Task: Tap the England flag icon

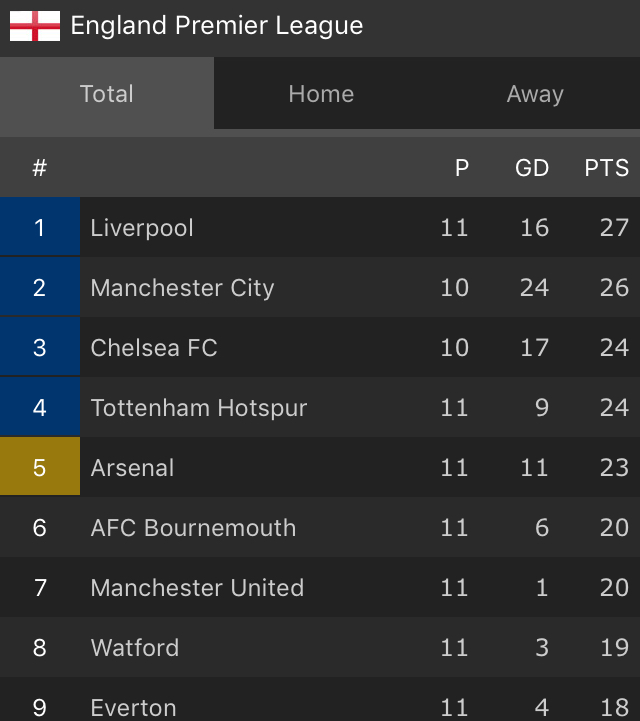Action: tap(35, 26)
